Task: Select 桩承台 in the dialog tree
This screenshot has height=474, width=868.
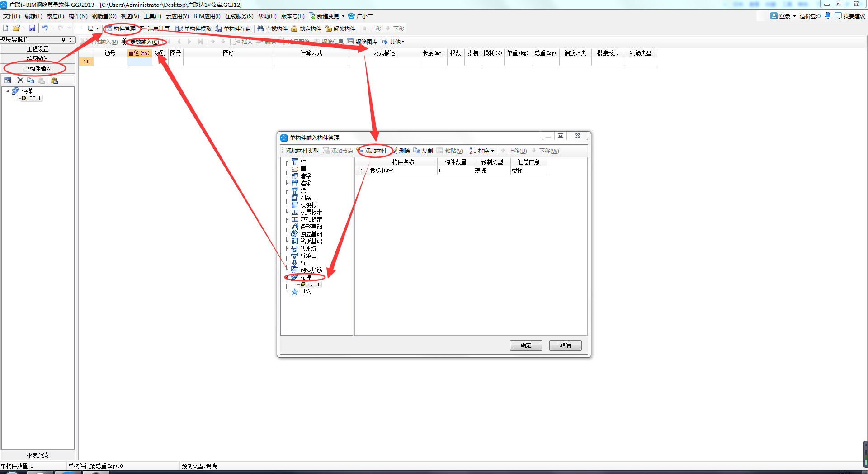Action: pos(308,256)
